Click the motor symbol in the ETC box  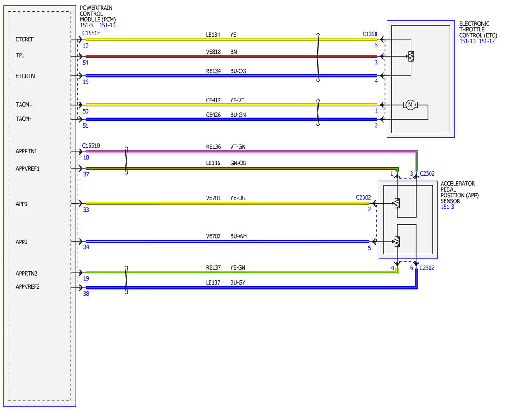point(410,105)
